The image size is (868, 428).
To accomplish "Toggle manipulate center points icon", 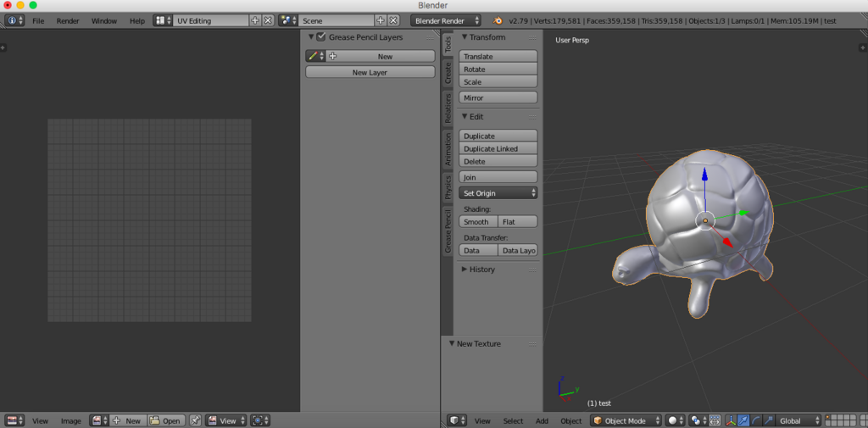I will point(715,421).
